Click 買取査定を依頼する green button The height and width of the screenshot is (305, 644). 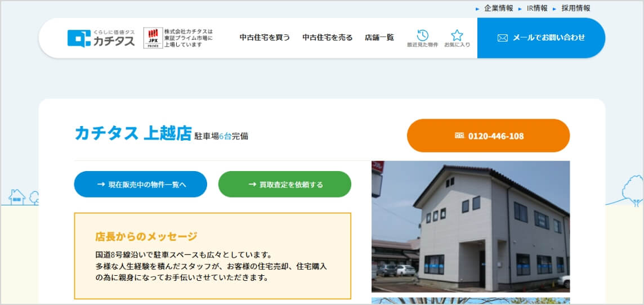tap(285, 185)
